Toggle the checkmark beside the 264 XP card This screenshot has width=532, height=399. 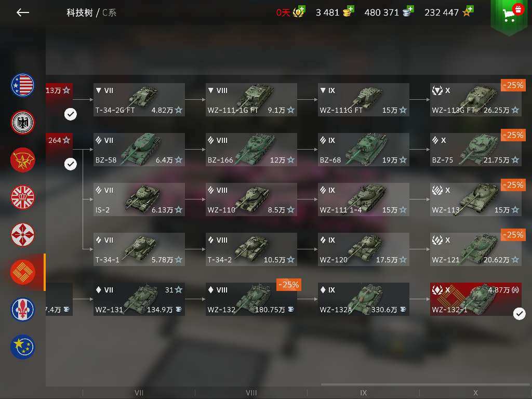(x=71, y=164)
